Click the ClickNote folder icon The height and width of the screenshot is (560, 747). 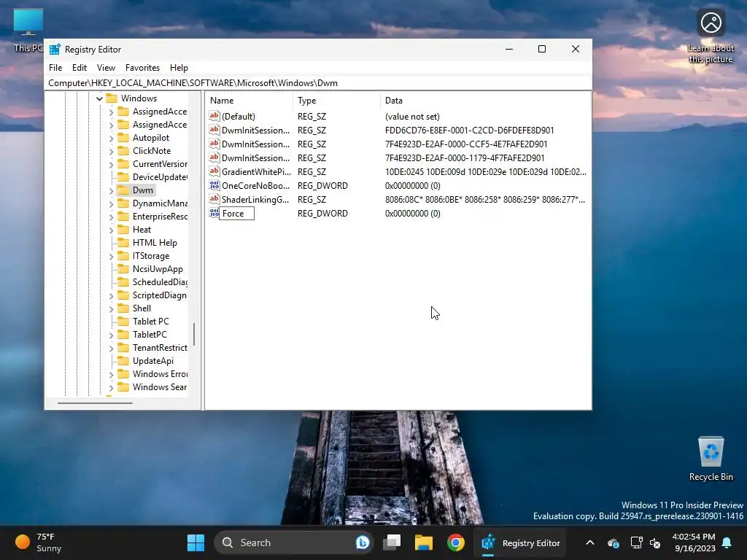[x=123, y=150]
